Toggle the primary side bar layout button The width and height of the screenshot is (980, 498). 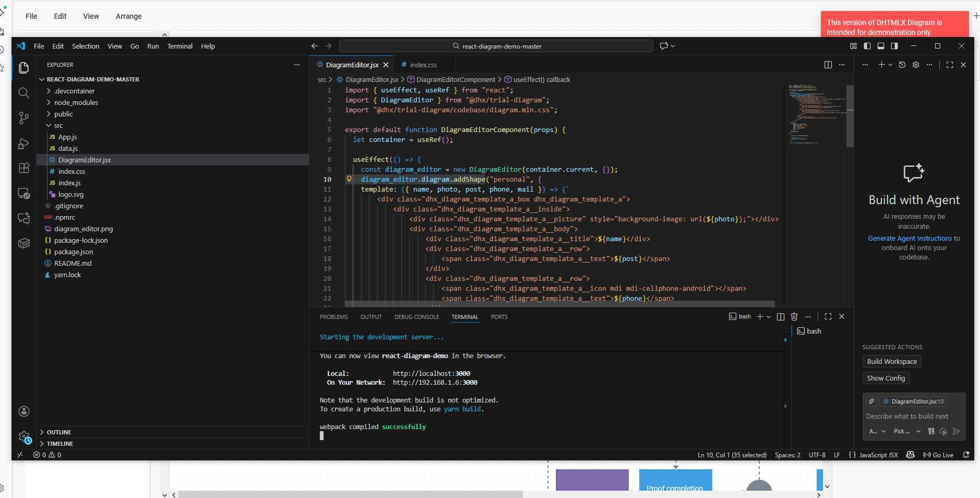pyautogui.click(x=867, y=46)
